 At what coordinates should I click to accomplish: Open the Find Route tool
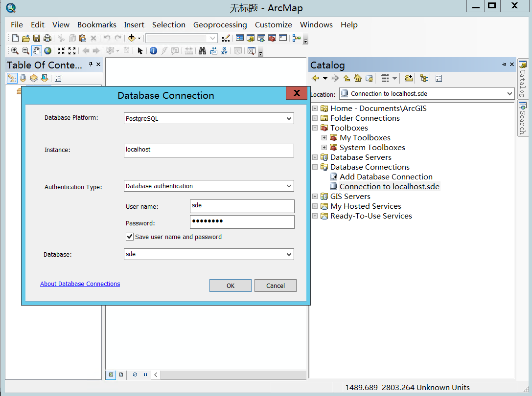[x=213, y=51]
